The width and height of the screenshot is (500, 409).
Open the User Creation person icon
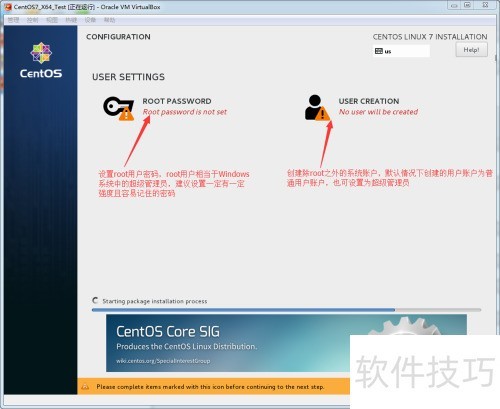[317, 108]
